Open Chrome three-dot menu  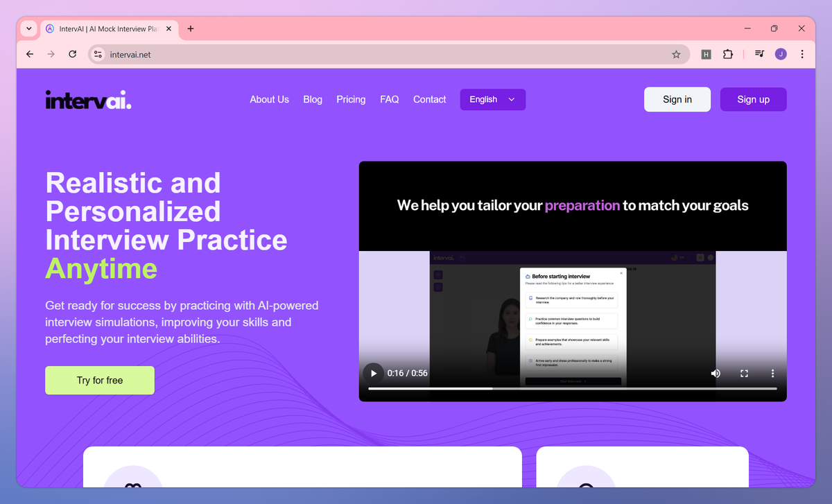point(802,54)
